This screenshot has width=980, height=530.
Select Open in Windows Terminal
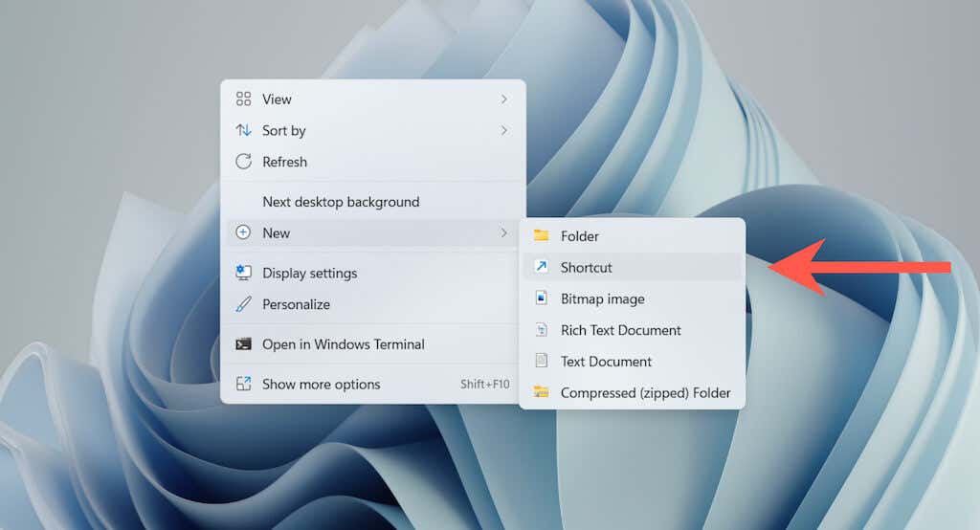pos(372,343)
